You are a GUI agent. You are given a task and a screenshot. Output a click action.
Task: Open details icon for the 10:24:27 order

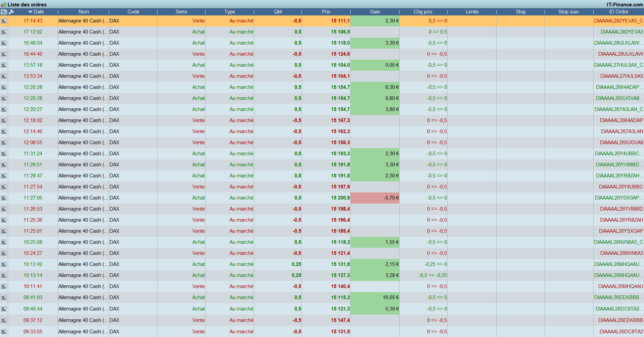(4, 253)
